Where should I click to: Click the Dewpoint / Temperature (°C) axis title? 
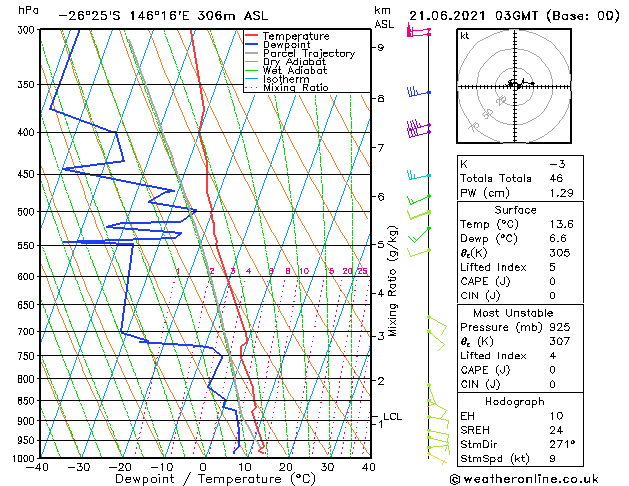click(215, 479)
